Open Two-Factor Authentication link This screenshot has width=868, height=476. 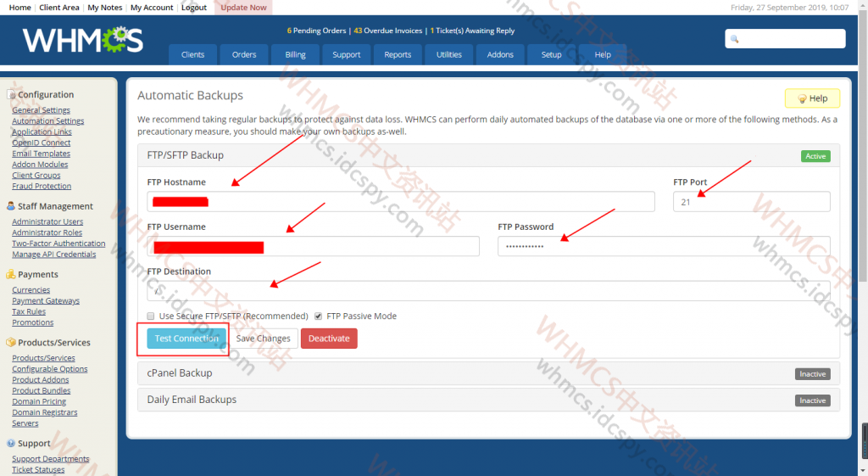(x=58, y=244)
